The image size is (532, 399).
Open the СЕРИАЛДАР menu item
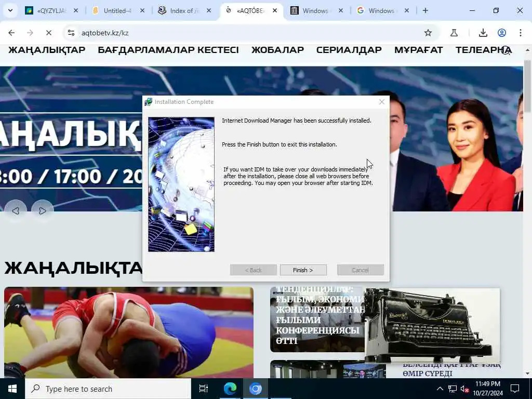click(349, 50)
